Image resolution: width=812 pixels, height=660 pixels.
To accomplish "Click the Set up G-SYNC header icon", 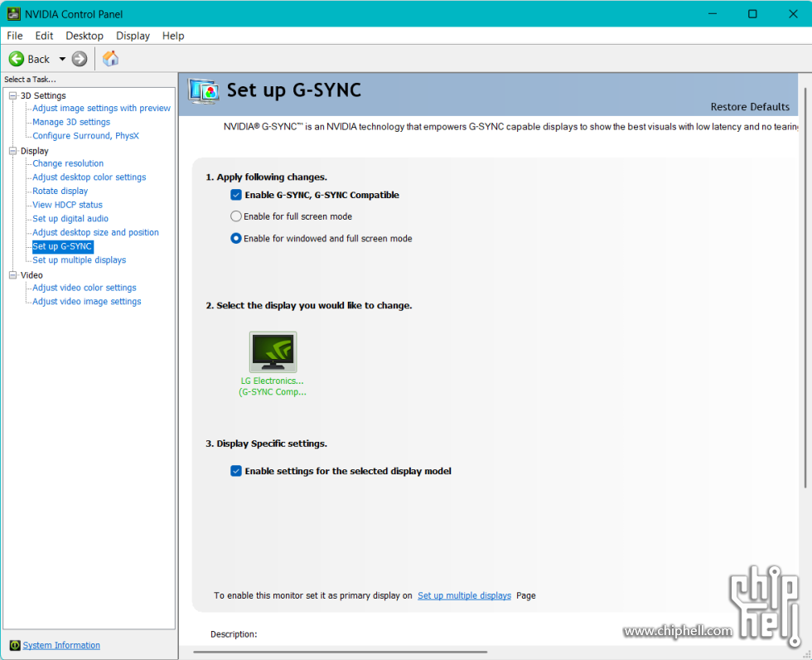I will tap(203, 92).
